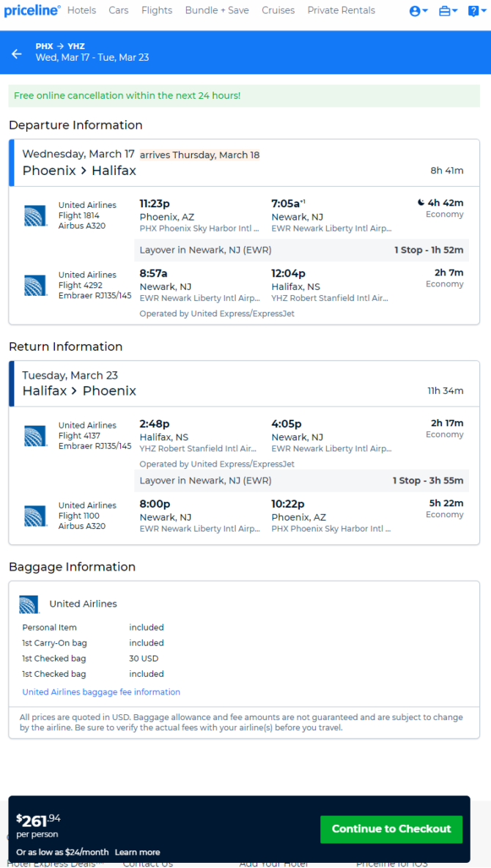Expand the account dropdown arrow
Viewport: 491px width, 868px height.
pyautogui.click(x=425, y=11)
